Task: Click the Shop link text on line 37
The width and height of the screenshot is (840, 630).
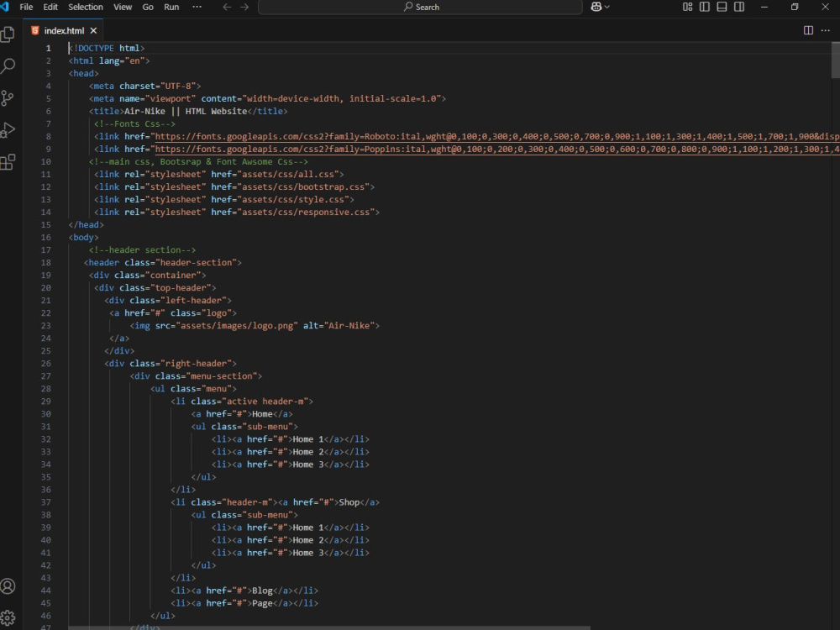Action: [x=349, y=502]
